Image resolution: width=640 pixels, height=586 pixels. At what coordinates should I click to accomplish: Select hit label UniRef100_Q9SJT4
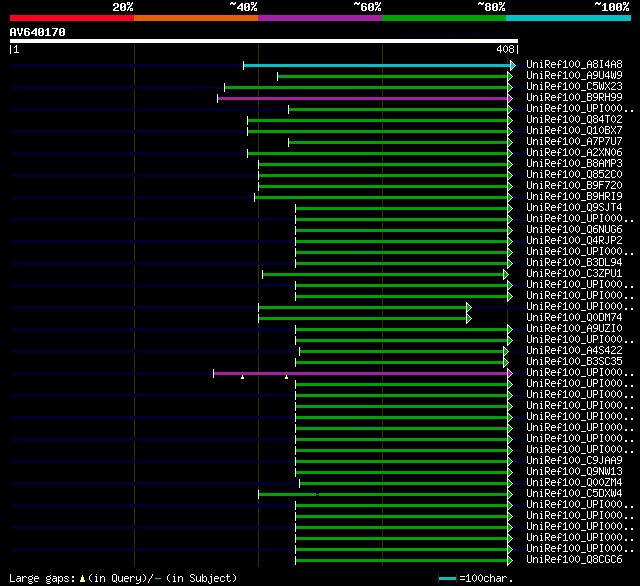pos(574,208)
